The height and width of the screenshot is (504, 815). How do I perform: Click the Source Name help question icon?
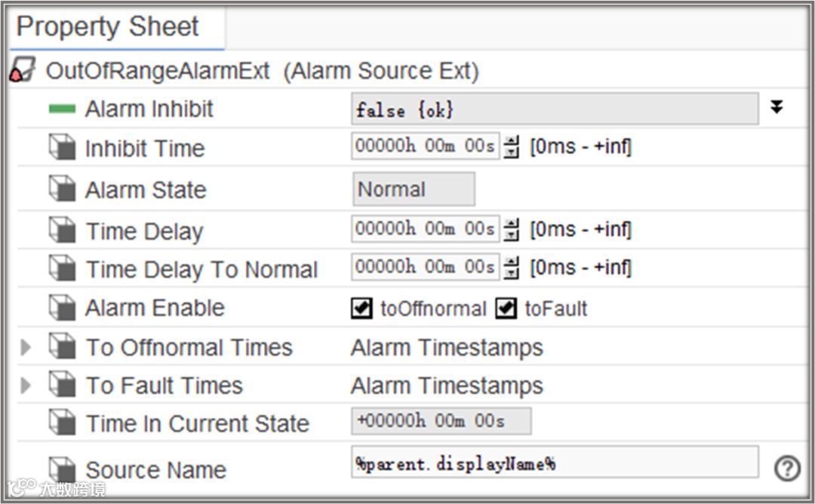click(x=787, y=469)
